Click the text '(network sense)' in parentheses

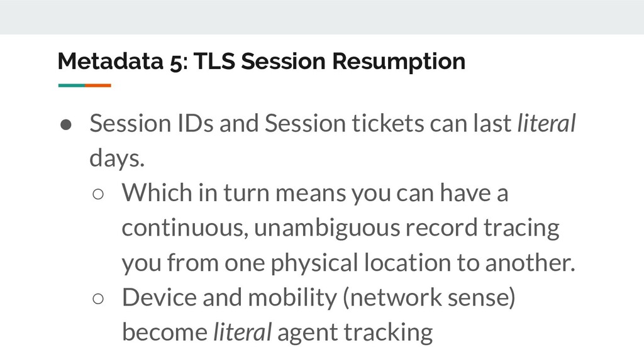click(x=429, y=297)
